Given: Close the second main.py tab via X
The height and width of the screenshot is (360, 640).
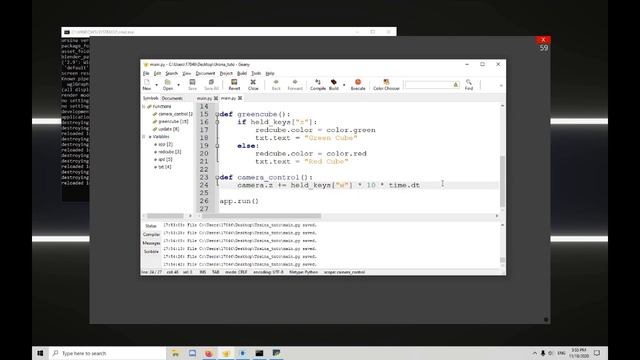Looking at the screenshot, I should point(240,98).
